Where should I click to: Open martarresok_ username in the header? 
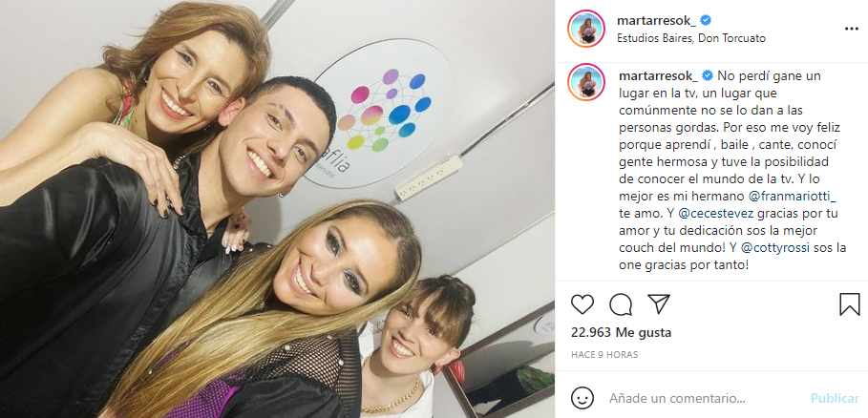657,20
